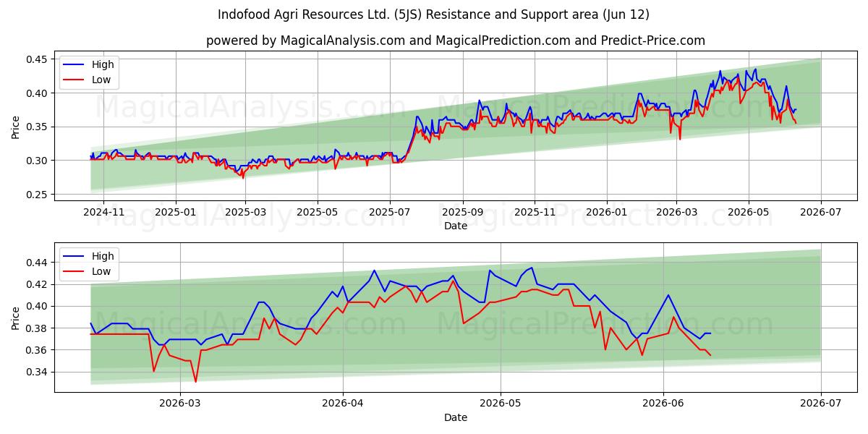Click the '2025-03' date tick on the top chart
The height and width of the screenshot is (434, 868).
245,212
